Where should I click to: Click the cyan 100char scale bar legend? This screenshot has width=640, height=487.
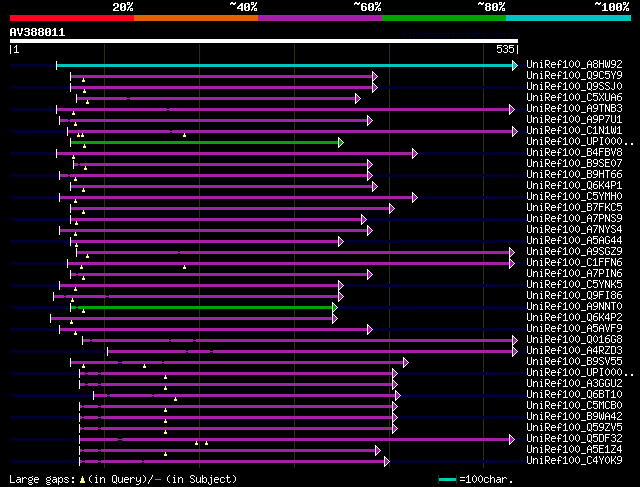coord(447,479)
